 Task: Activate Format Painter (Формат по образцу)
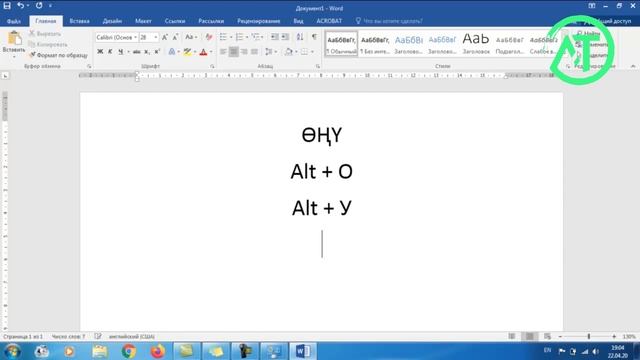pyautogui.click(x=58, y=55)
